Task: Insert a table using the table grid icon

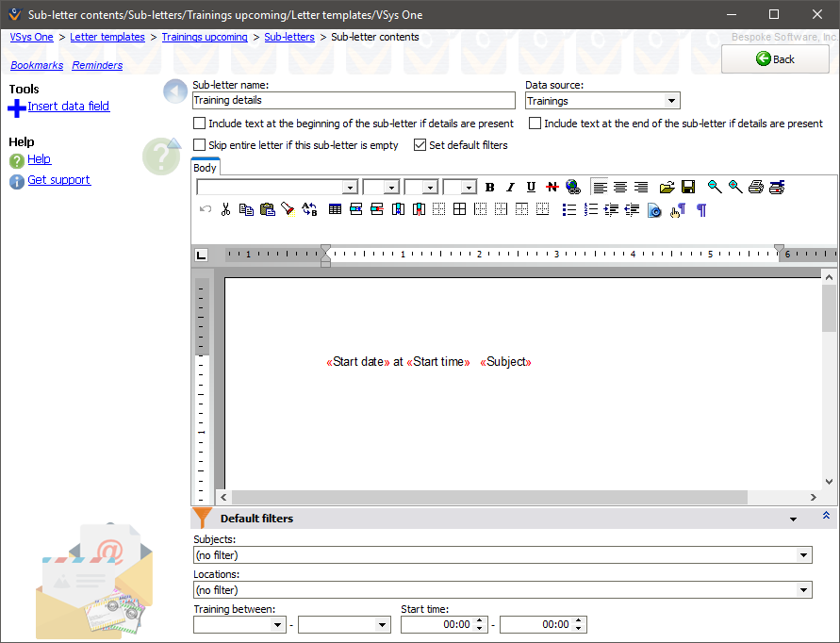Action: [x=335, y=209]
